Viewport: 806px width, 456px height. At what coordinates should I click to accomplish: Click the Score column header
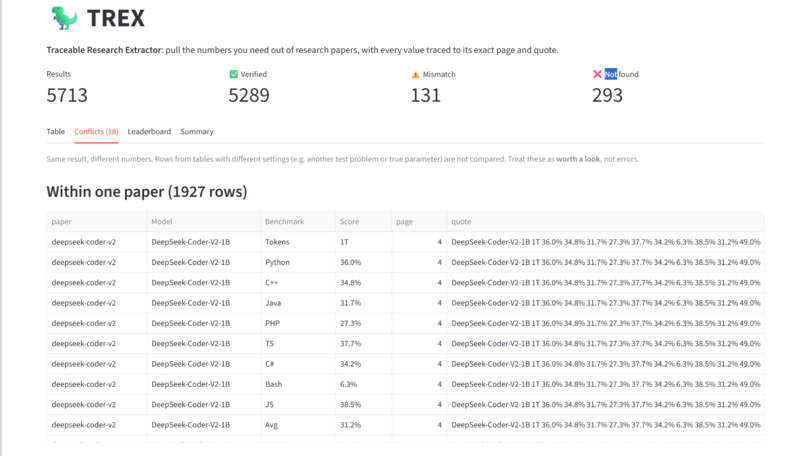[363, 222]
